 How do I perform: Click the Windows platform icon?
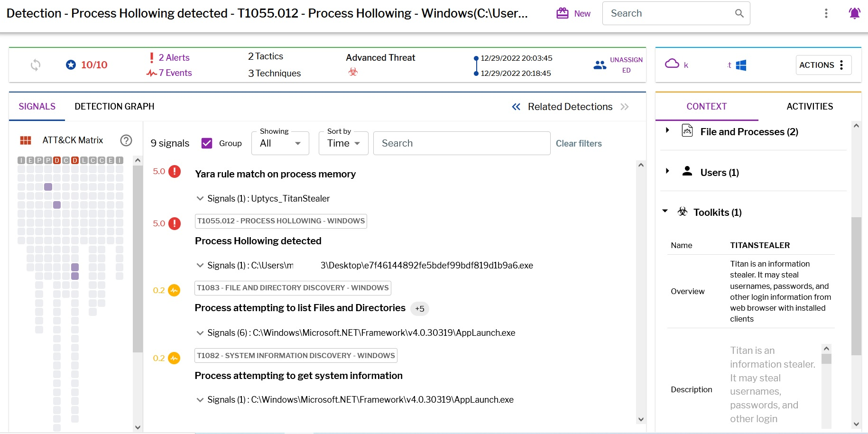click(x=741, y=65)
